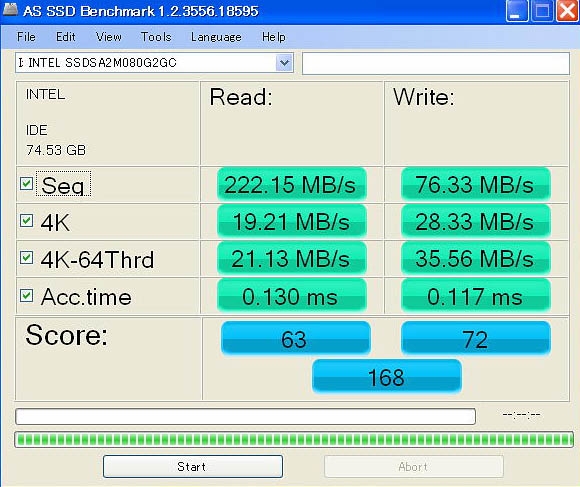Open the Edit menu
The height and width of the screenshot is (487, 580).
65,37
